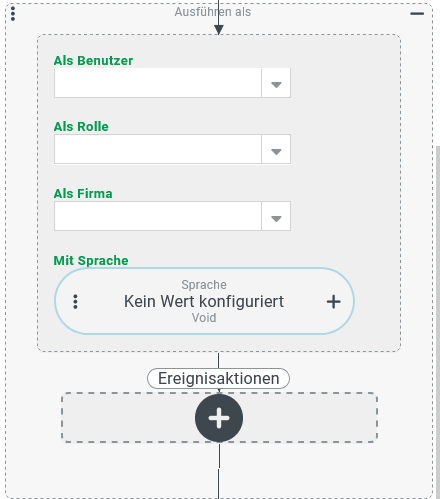Add a value with the Sprache plus icon
Screen dimensions: 440x499
tap(333, 302)
